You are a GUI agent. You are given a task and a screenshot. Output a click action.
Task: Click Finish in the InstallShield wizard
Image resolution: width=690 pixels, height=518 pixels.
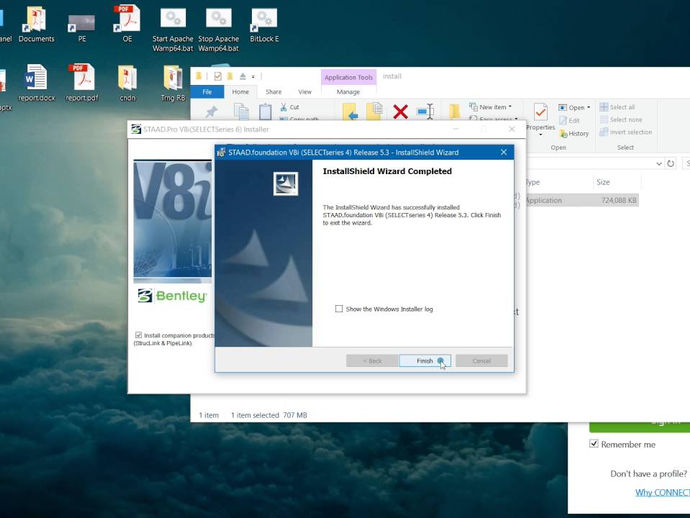tap(425, 361)
